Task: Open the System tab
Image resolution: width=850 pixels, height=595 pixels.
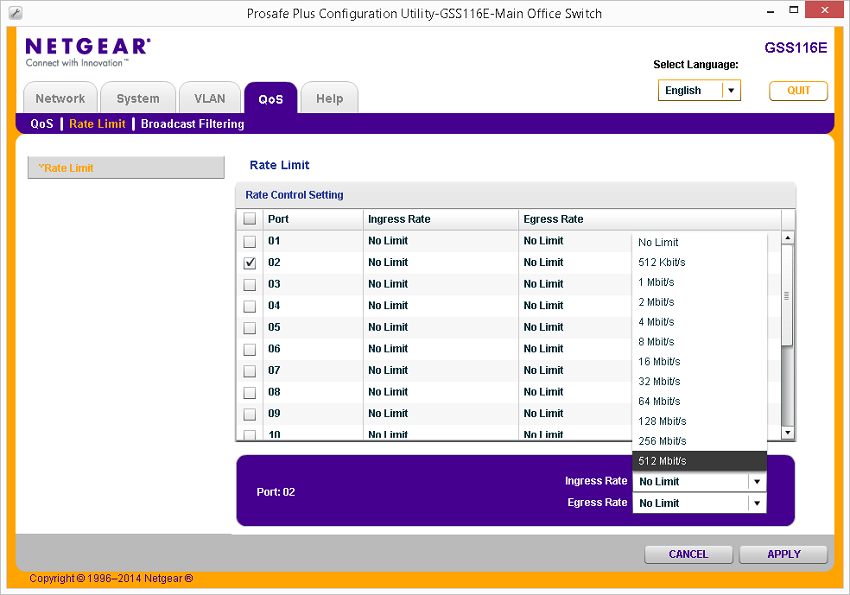Action: (x=138, y=98)
